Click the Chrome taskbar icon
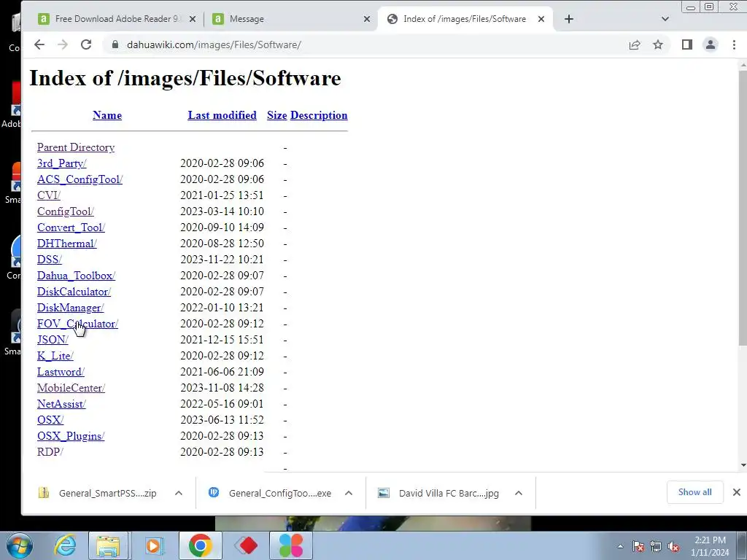 (x=200, y=545)
